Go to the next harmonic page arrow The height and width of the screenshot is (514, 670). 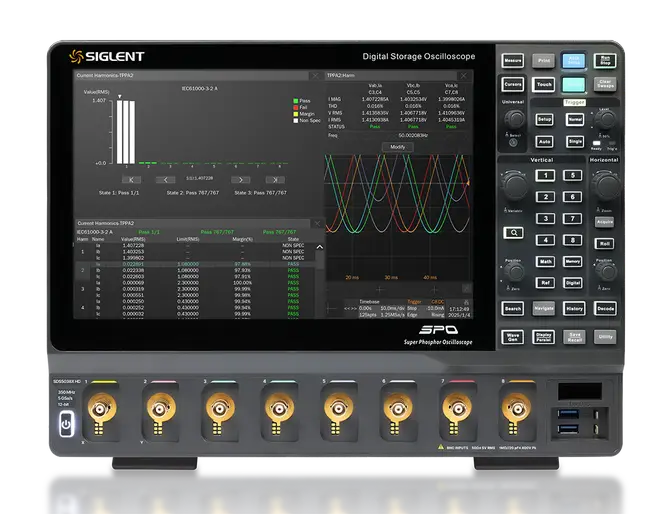(x=239, y=179)
